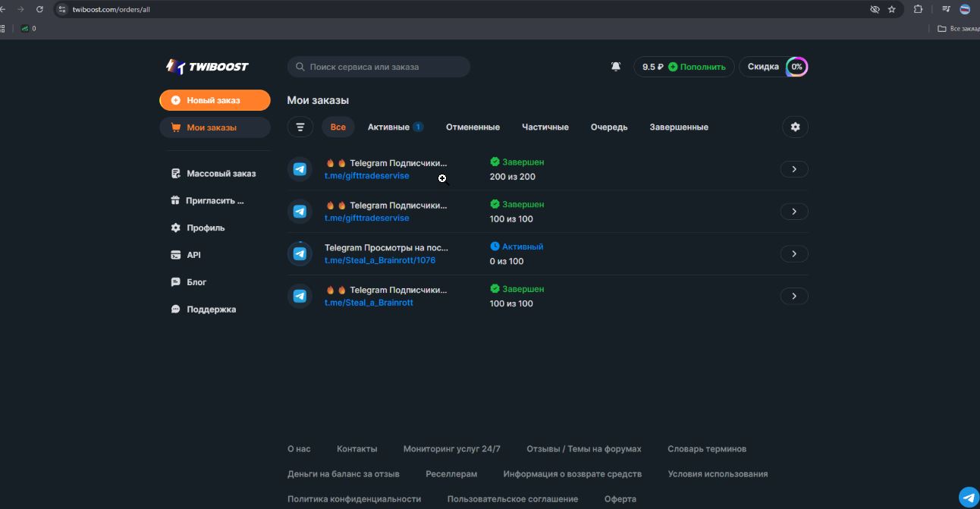Select the Завершенные tab

(679, 127)
